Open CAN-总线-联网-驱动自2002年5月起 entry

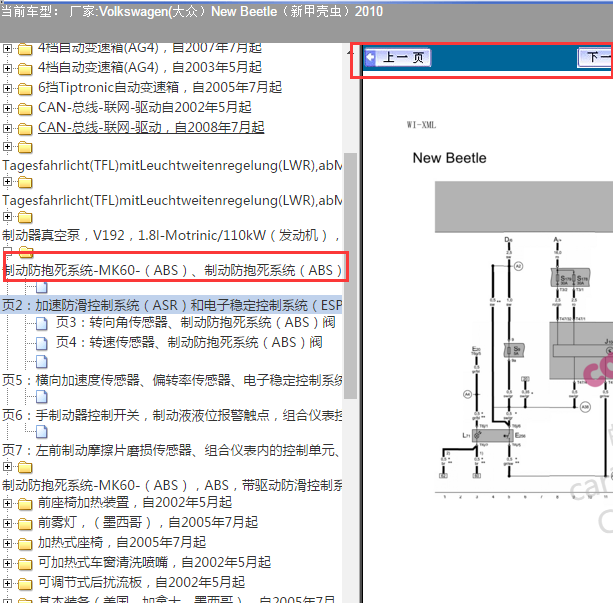(x=145, y=108)
